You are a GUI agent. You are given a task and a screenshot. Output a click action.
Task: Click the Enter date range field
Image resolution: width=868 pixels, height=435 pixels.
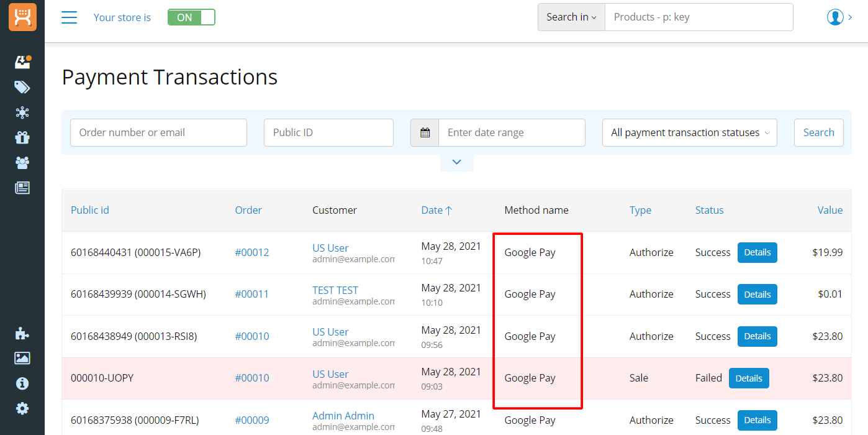[512, 132]
